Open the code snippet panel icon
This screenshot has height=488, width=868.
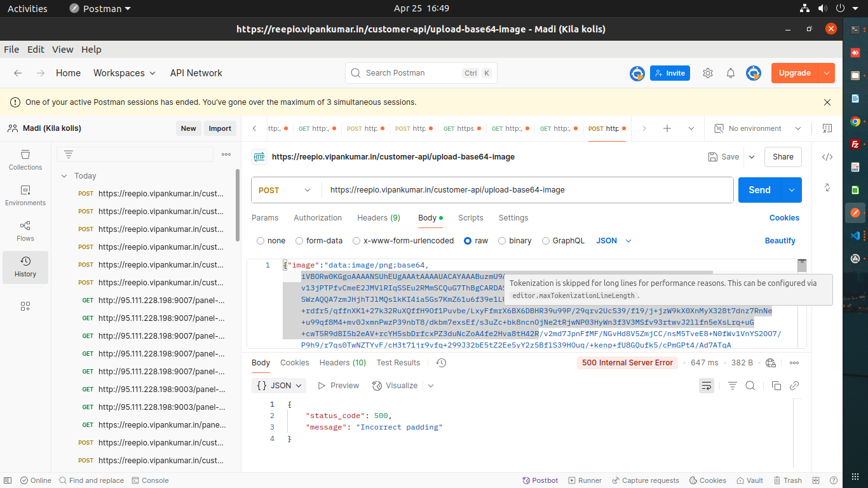827,157
